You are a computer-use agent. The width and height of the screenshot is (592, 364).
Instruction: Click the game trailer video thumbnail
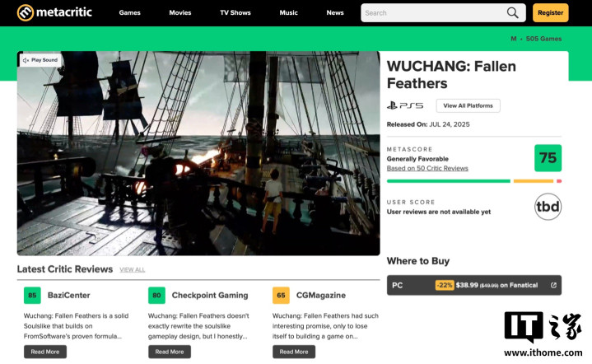coord(198,153)
